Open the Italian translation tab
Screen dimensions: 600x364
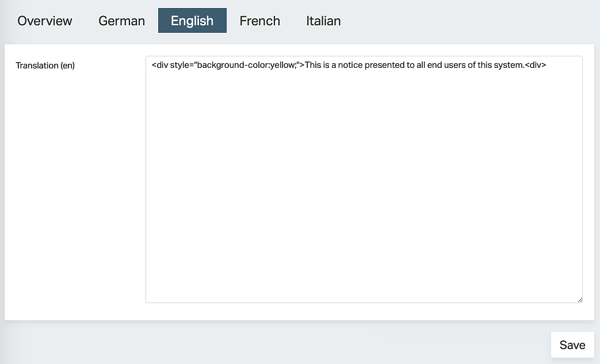pos(323,21)
